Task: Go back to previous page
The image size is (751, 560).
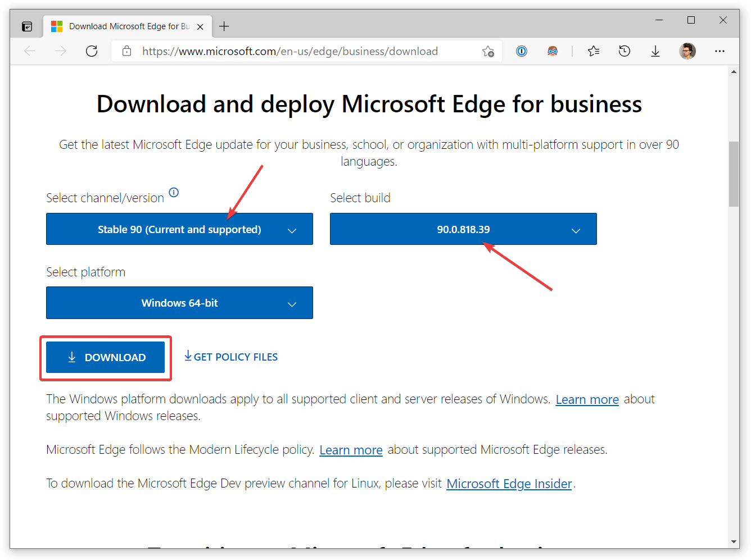Action: [30, 51]
